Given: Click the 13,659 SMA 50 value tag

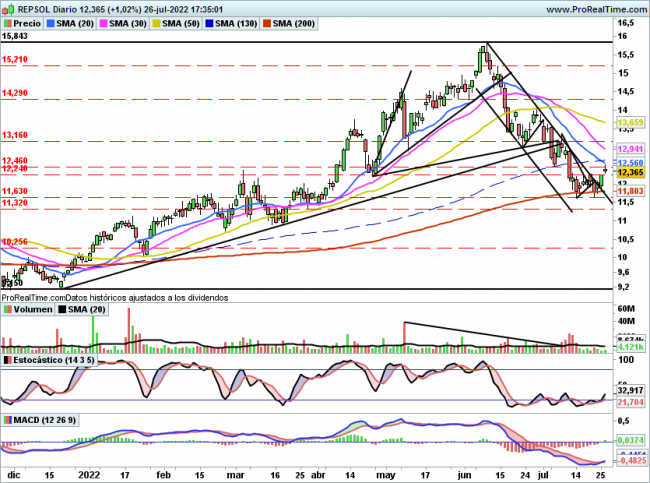Looking at the screenshot, I should [630, 122].
